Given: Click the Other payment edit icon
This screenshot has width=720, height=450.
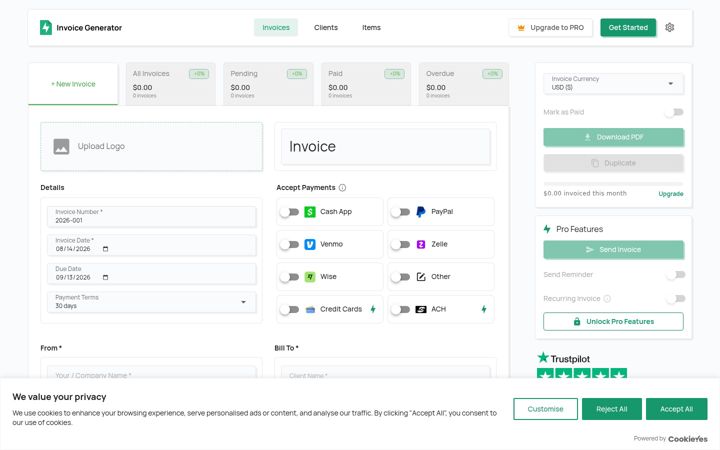Looking at the screenshot, I should tap(421, 277).
